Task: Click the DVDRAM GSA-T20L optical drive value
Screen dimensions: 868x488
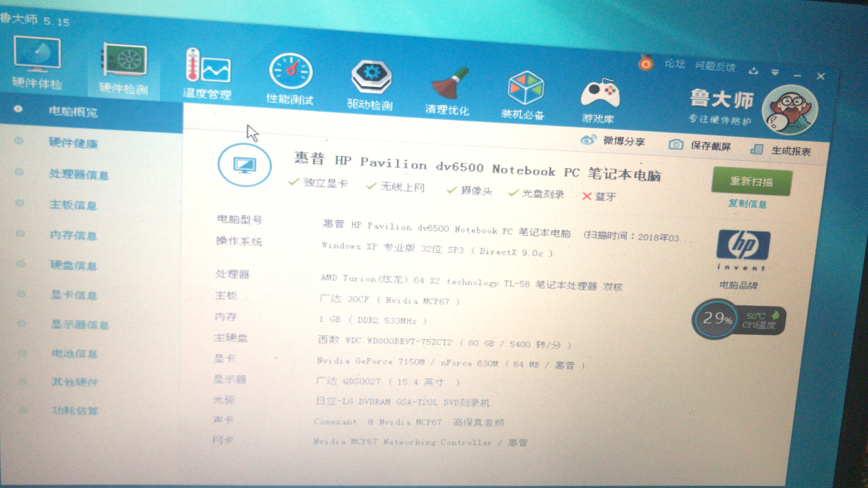Action: click(402, 402)
